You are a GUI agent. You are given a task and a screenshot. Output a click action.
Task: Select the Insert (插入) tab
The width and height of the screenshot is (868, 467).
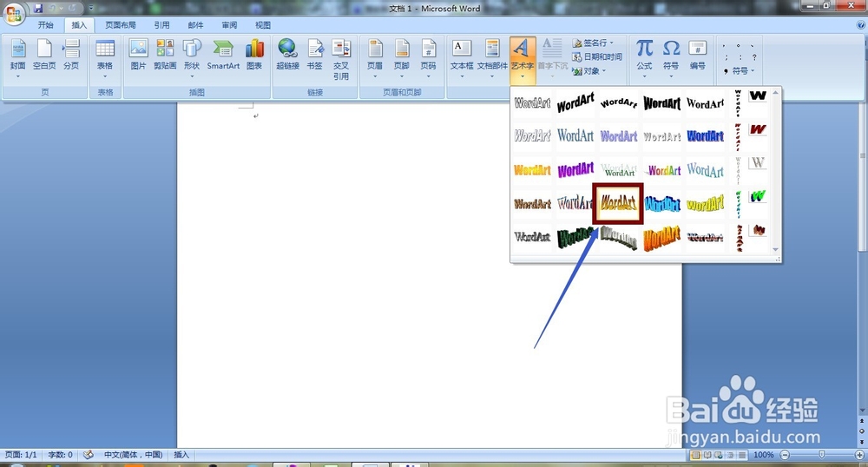tap(79, 25)
